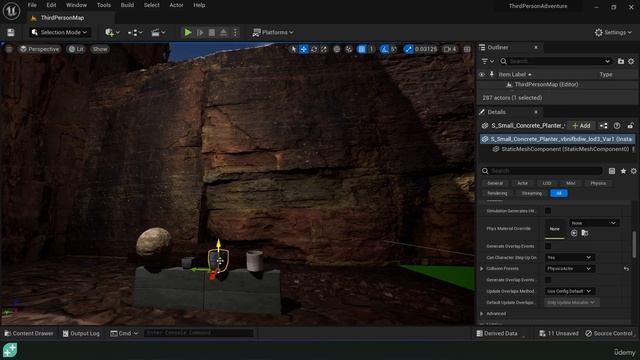The height and width of the screenshot is (360, 640).
Task: Filter Details by Rendering
Action: pos(497,193)
